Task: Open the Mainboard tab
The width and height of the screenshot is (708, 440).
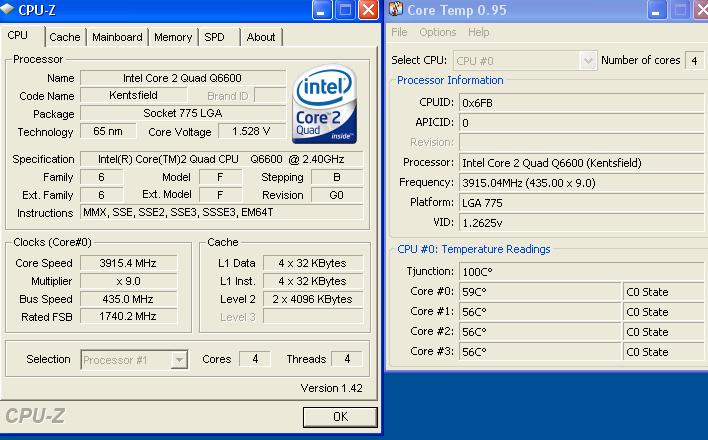Action: (117, 37)
